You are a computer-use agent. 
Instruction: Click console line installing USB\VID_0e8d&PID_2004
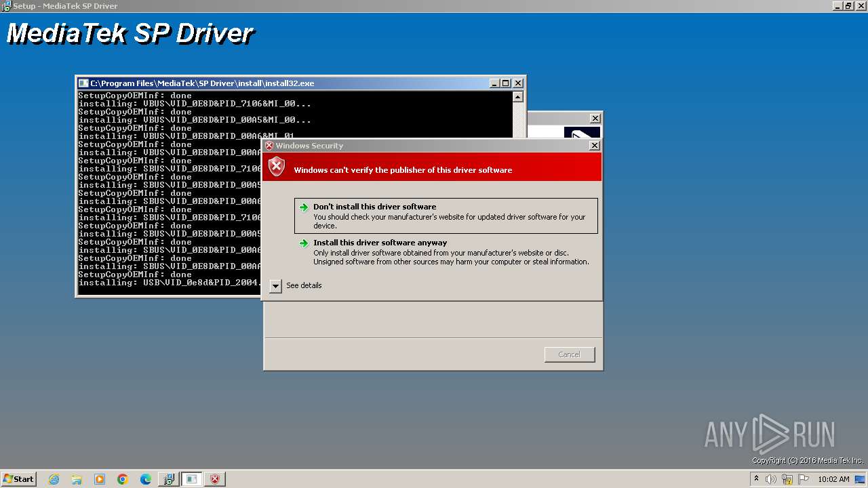pyautogui.click(x=170, y=283)
